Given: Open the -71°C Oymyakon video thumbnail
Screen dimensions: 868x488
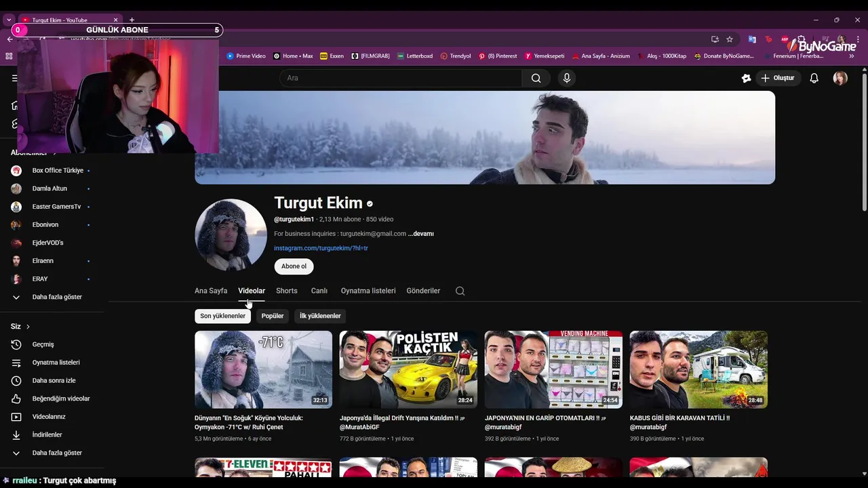Looking at the screenshot, I should coord(263,369).
